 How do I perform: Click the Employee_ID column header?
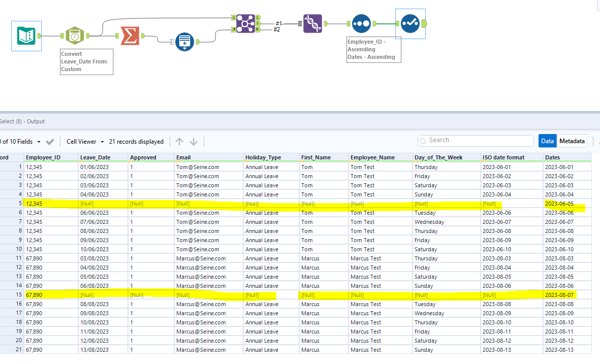[43, 157]
